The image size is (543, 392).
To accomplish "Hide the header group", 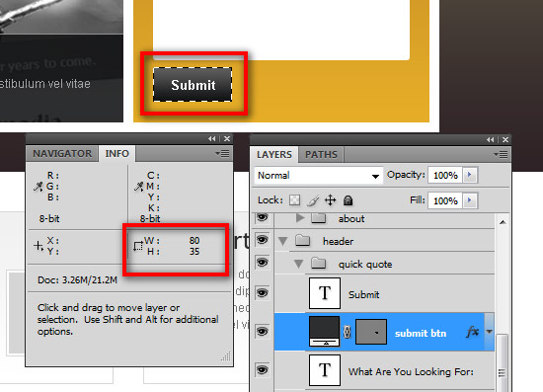I will (263, 240).
